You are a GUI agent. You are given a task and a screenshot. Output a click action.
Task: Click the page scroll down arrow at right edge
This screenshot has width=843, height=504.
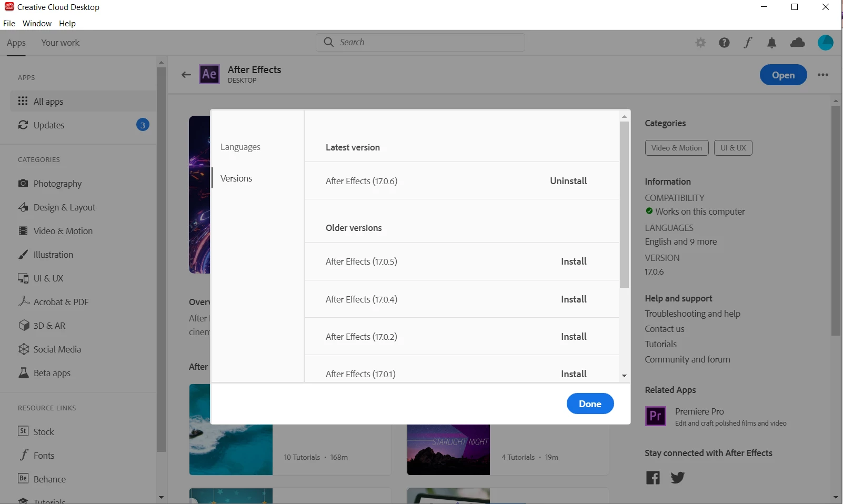(836, 497)
